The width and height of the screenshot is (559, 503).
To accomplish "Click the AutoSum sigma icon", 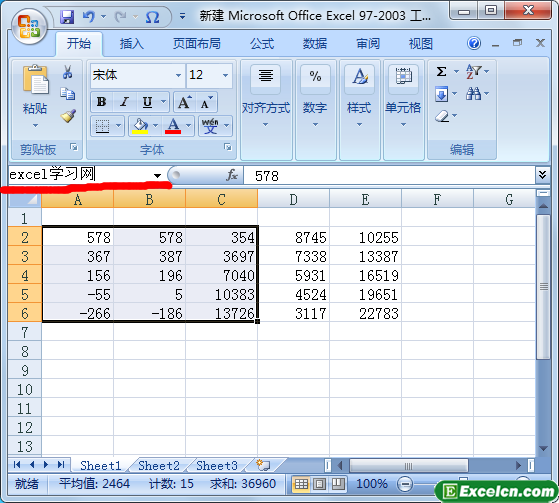I will tap(442, 72).
